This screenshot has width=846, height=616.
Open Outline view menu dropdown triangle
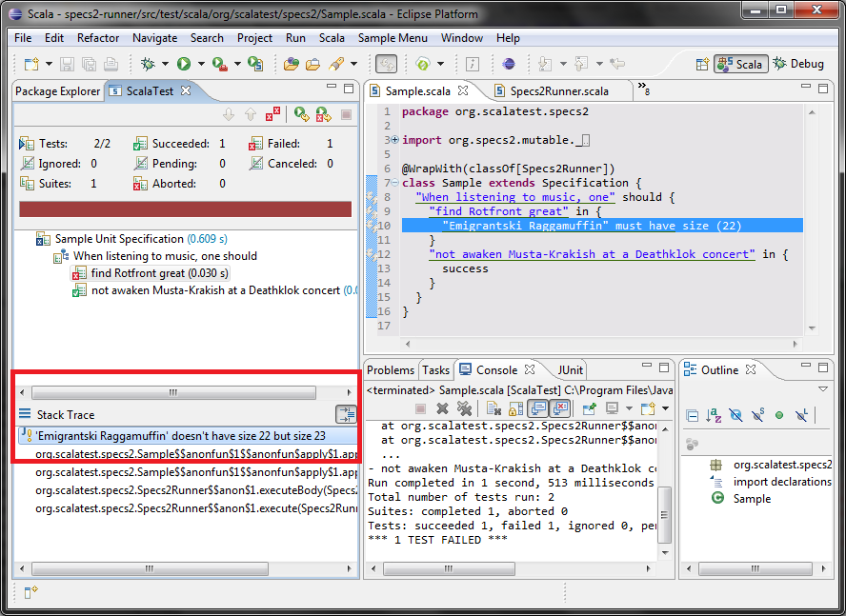(823, 389)
